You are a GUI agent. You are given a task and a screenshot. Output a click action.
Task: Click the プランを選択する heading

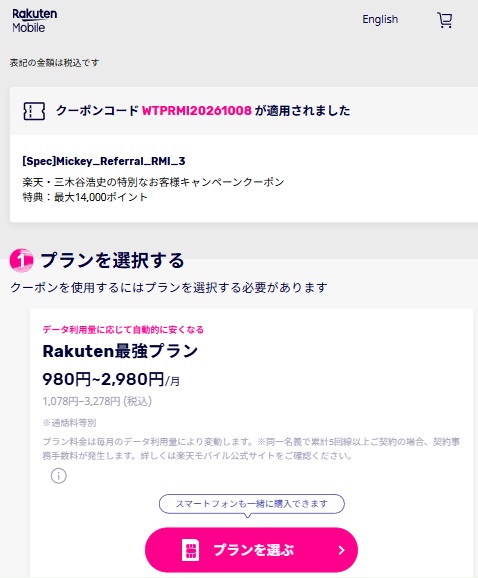112,260
